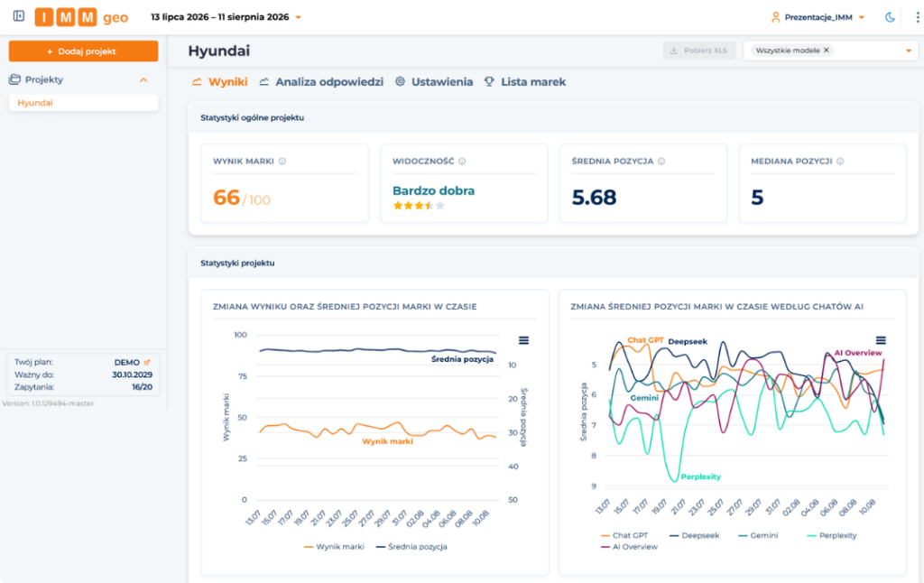Toggle dark mode moon icon

(890, 17)
